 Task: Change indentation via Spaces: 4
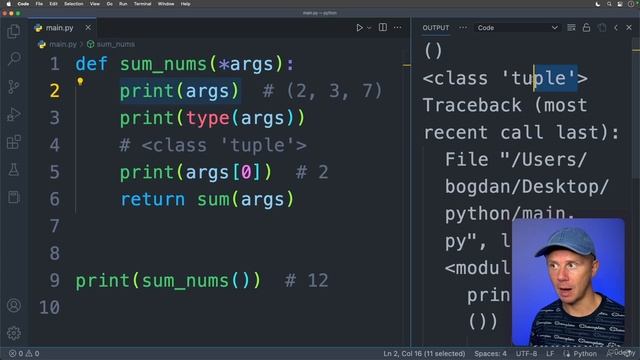pyautogui.click(x=490, y=353)
